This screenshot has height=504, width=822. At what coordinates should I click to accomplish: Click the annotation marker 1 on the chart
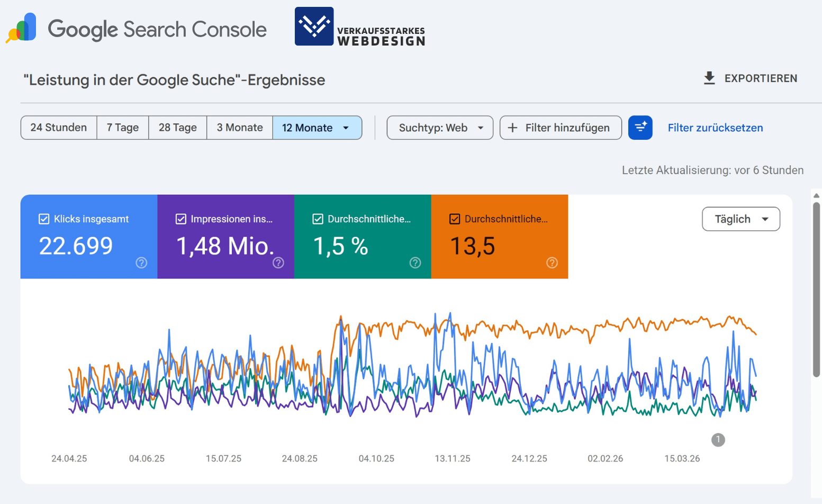pyautogui.click(x=718, y=440)
